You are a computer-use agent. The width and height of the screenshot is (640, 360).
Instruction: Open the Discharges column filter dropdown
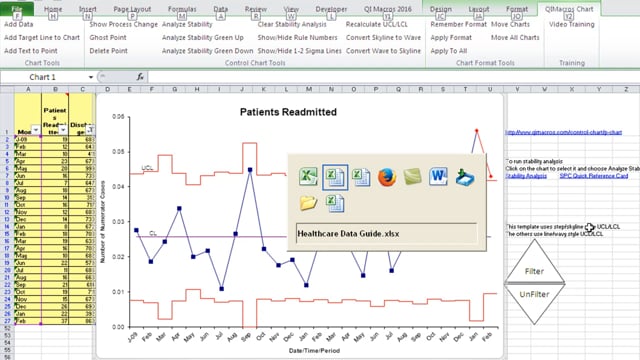coord(90,130)
